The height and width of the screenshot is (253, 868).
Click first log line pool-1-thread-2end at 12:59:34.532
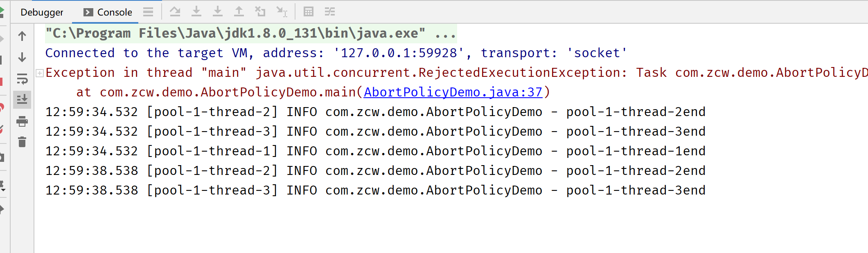(375, 112)
